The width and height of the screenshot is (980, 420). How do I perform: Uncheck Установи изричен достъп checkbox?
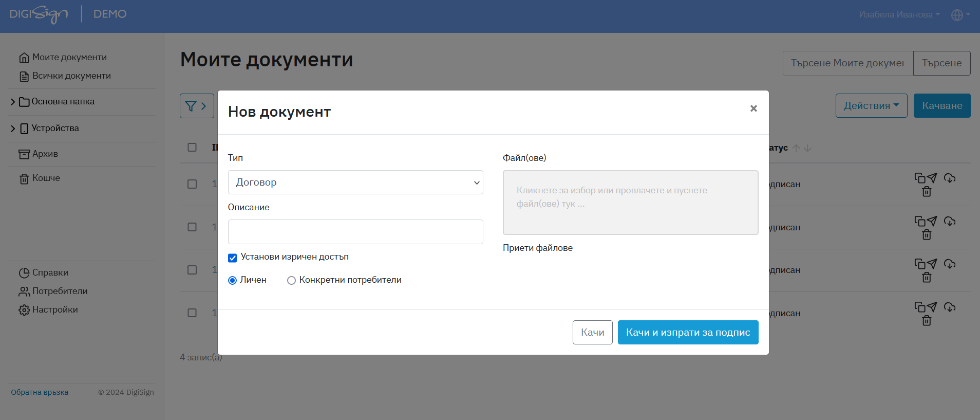pyautogui.click(x=233, y=258)
